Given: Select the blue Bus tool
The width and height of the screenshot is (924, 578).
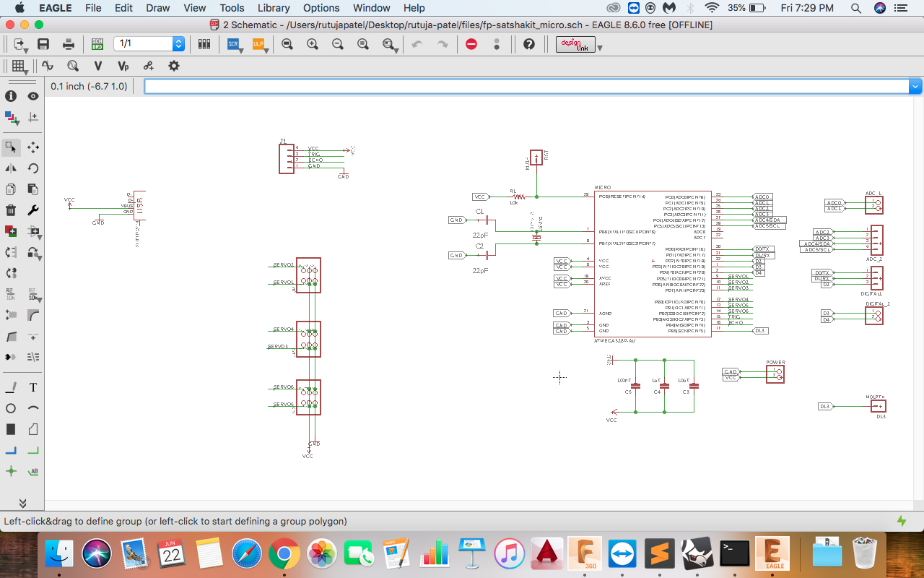Looking at the screenshot, I should point(11,450).
